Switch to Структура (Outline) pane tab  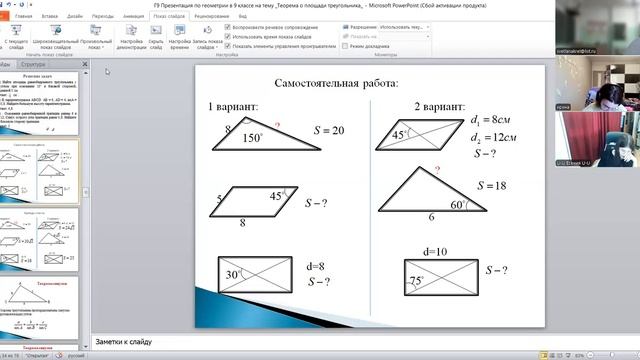coord(33,64)
